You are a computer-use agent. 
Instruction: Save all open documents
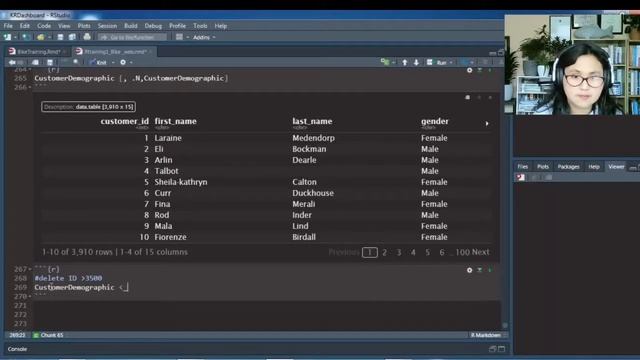click(x=72, y=37)
